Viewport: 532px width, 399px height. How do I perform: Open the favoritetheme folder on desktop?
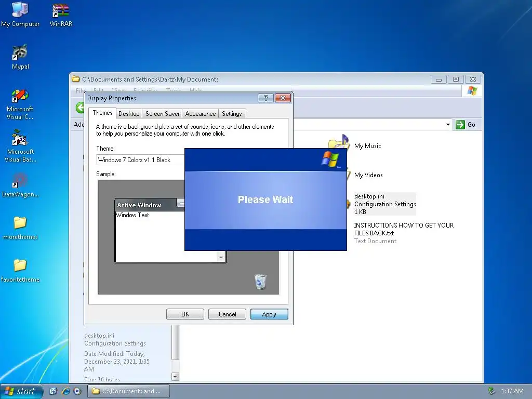20,270
